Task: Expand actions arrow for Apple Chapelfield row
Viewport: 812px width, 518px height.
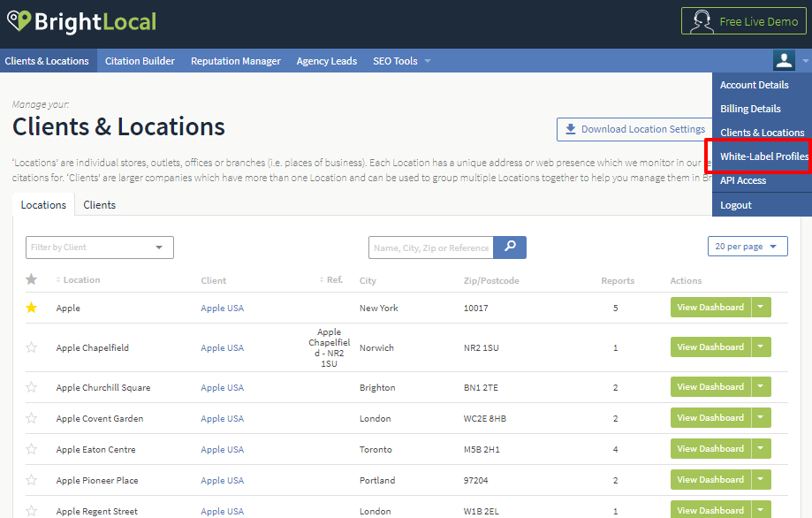Action: tap(761, 347)
